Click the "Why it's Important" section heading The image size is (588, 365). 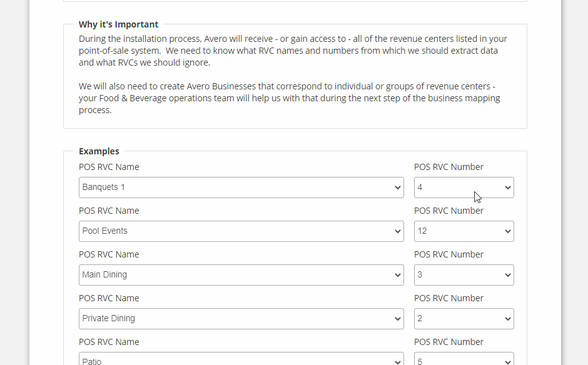click(x=118, y=24)
